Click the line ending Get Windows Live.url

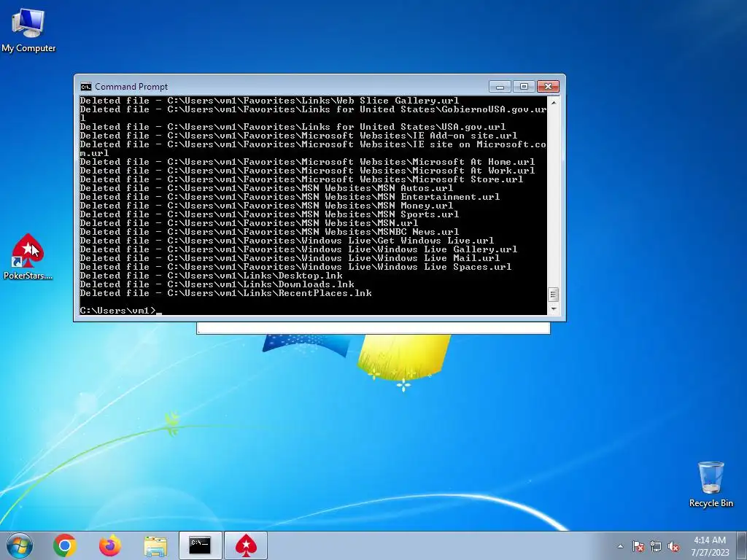coord(287,241)
